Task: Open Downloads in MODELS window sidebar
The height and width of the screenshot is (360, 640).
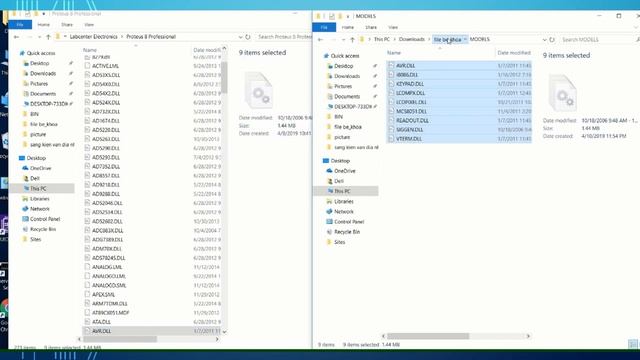Action: pyautogui.click(x=347, y=76)
